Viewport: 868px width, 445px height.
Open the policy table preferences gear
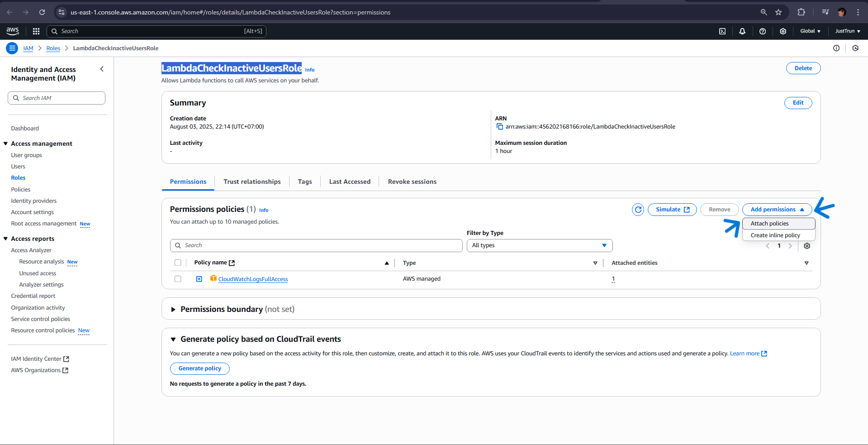coord(807,246)
